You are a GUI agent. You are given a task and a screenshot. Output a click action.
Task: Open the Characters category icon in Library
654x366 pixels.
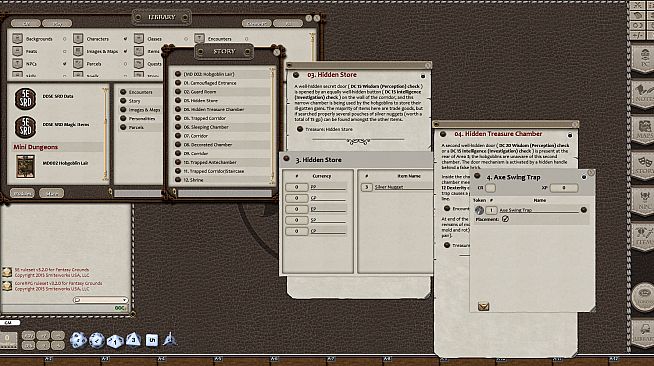(x=78, y=38)
